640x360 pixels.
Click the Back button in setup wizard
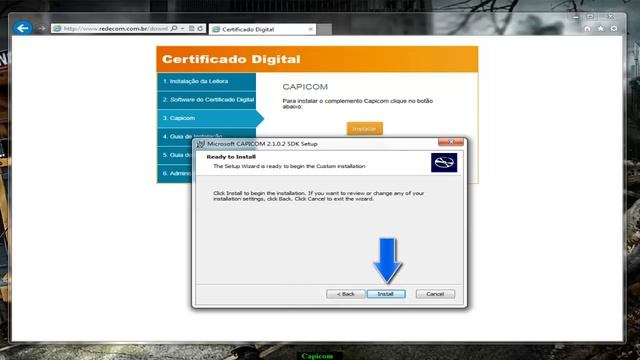[x=345, y=294]
